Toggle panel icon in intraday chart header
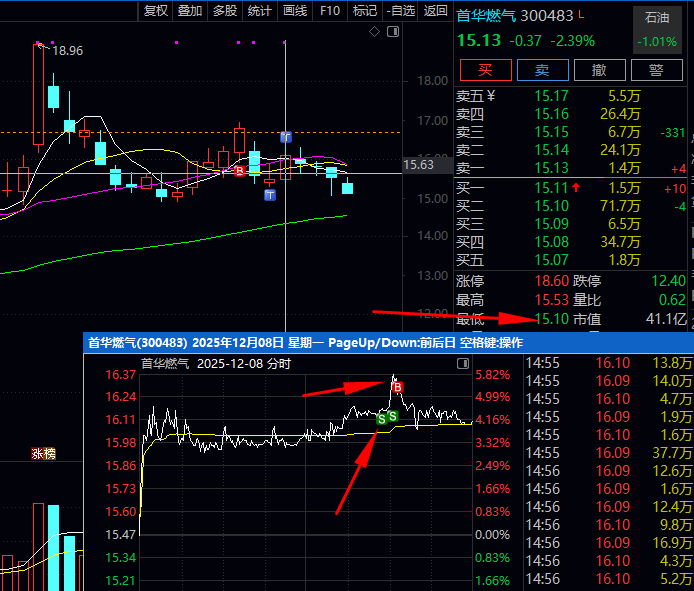This screenshot has height=591, width=694. (463, 364)
